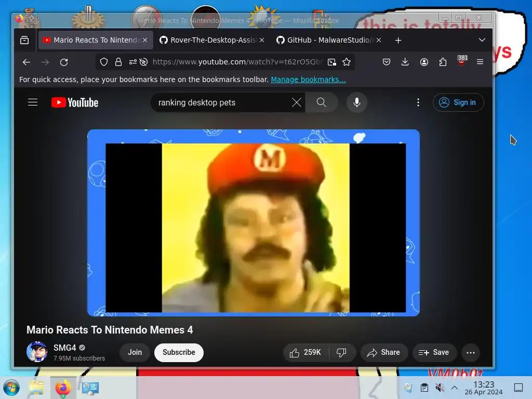Open the file manager from taskbar

pyautogui.click(x=36, y=388)
